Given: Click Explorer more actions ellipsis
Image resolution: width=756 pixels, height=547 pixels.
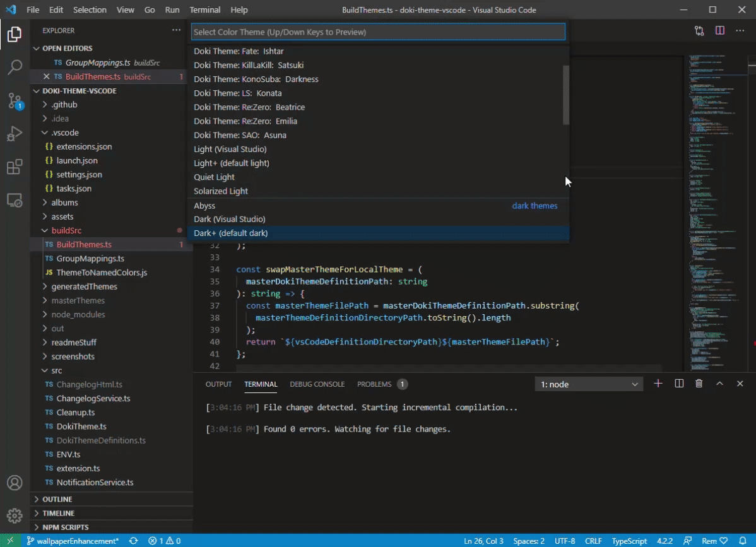Looking at the screenshot, I should tap(177, 30).
